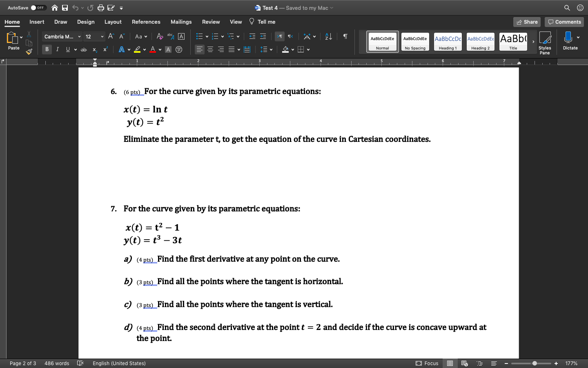Click the Tell me search field

coord(262,22)
